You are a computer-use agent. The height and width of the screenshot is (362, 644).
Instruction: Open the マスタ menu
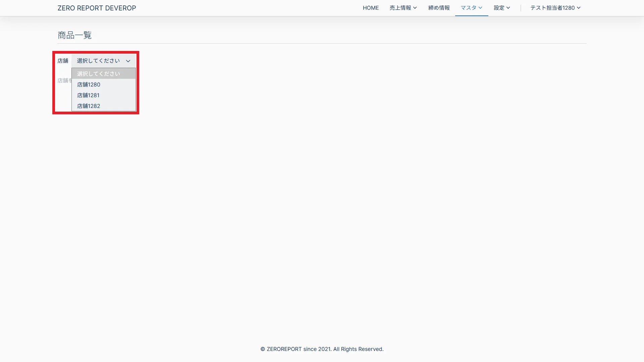tap(468, 8)
